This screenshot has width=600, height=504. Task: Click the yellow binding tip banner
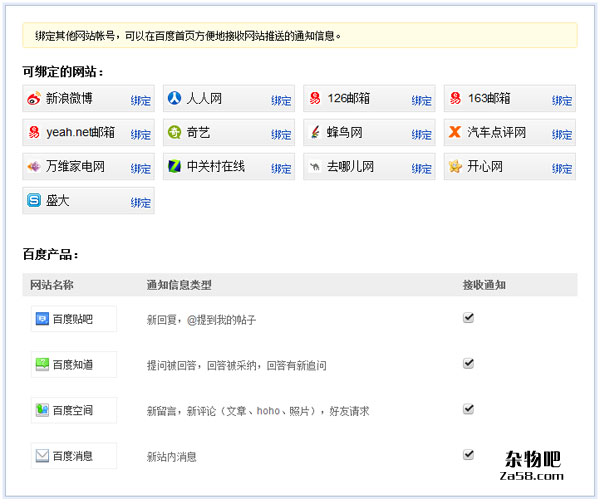tap(300, 35)
